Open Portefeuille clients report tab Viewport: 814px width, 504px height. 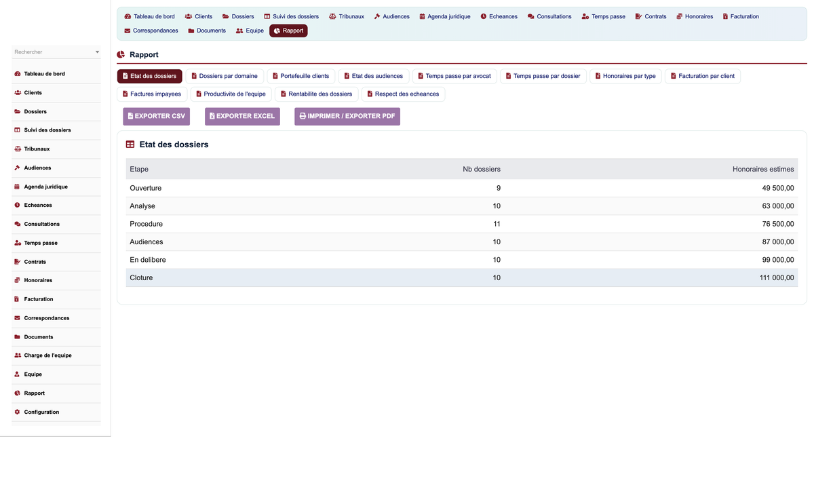tap(301, 76)
